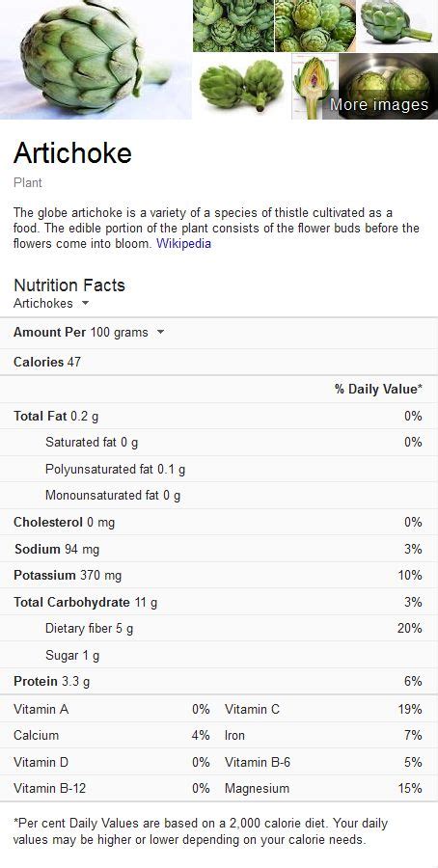Viewport: 438px width, 868px height.
Task: Expand the Artichokes type dropdown arrow
Action: click(x=85, y=303)
